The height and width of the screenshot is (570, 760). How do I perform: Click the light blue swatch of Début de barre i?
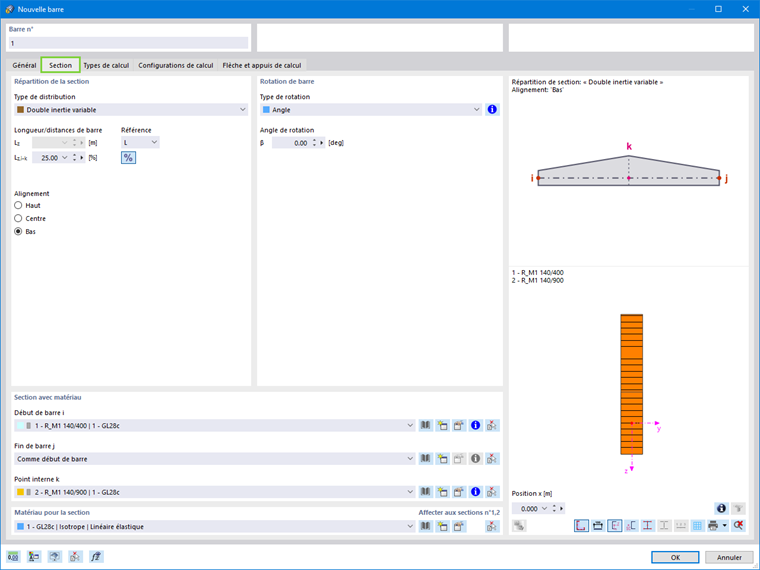click(x=20, y=426)
